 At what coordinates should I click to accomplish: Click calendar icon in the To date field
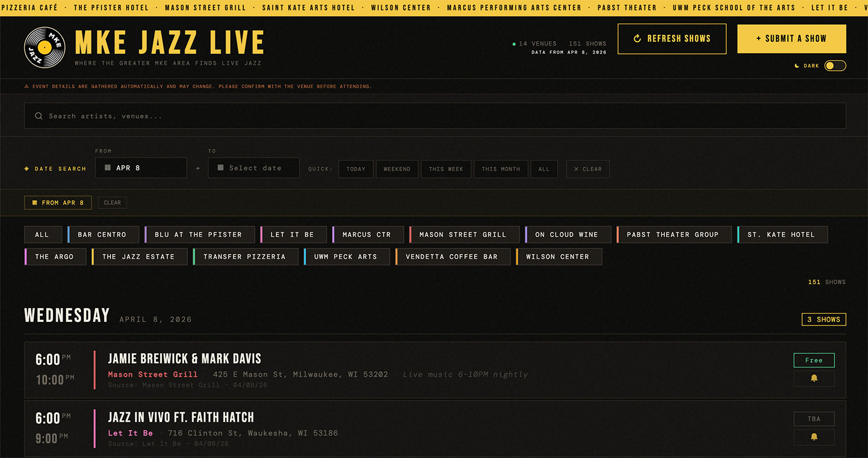click(x=220, y=168)
